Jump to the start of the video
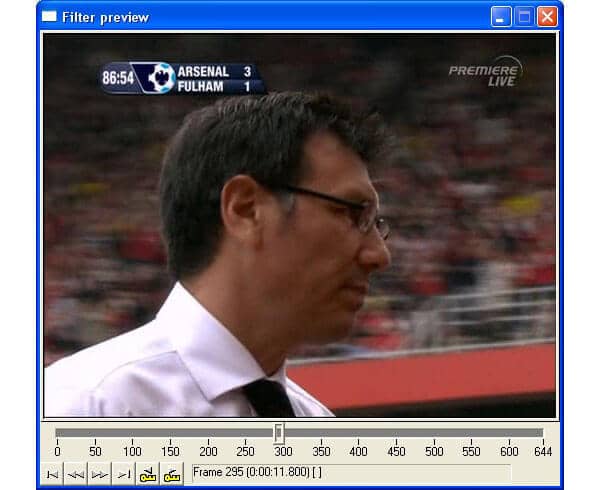This screenshot has height=490, width=600. click(x=51, y=473)
